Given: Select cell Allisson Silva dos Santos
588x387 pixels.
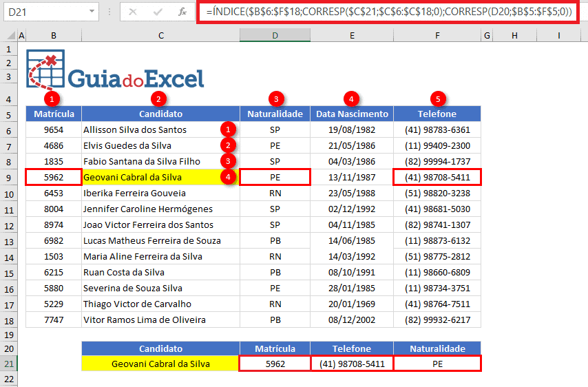Looking at the screenshot, I should tap(161, 129).
